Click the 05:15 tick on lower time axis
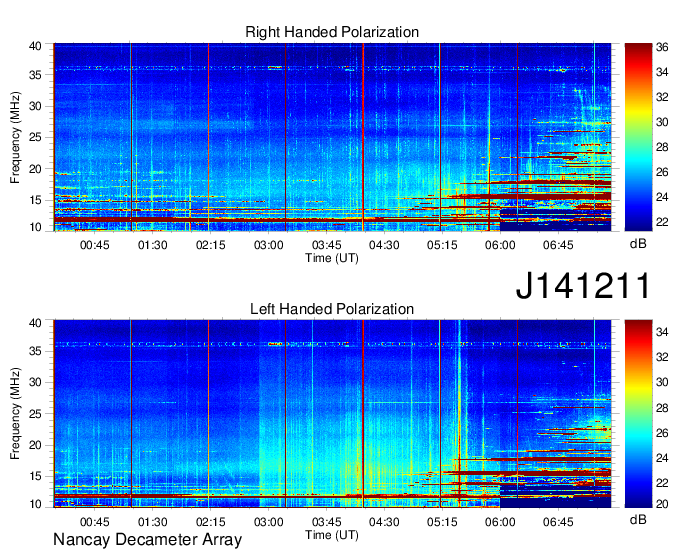Image resolution: width=680 pixels, height=552 pixels. [x=442, y=522]
